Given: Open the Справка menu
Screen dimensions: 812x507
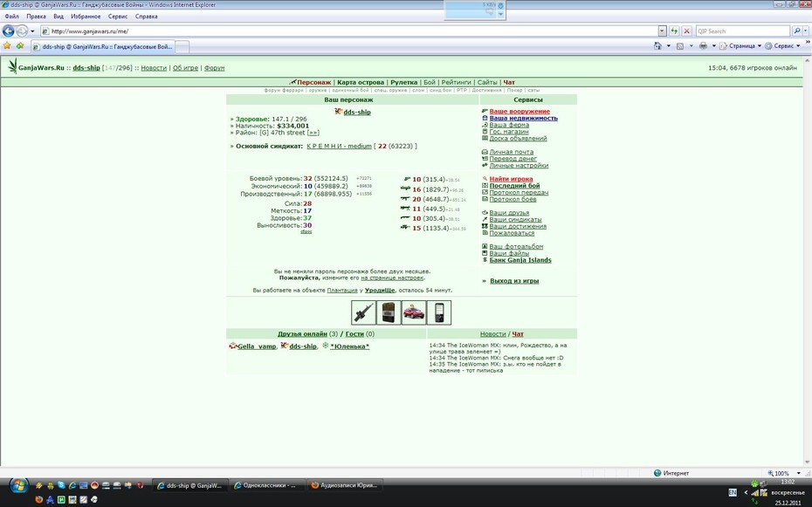Looking at the screenshot, I should (146, 17).
